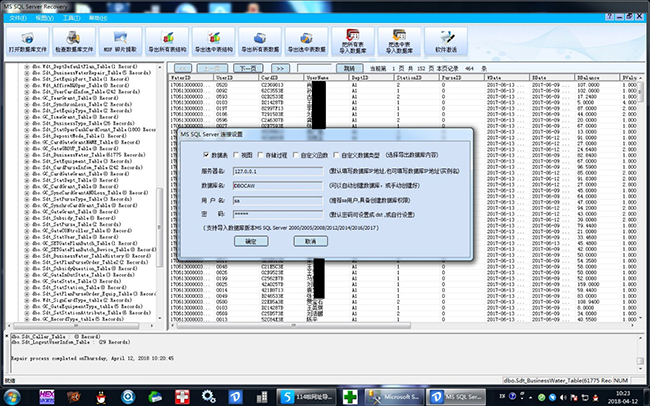Viewport: 650px width, 406px height.
Task: Open the green printer taskbar icon
Action: coord(155,397)
